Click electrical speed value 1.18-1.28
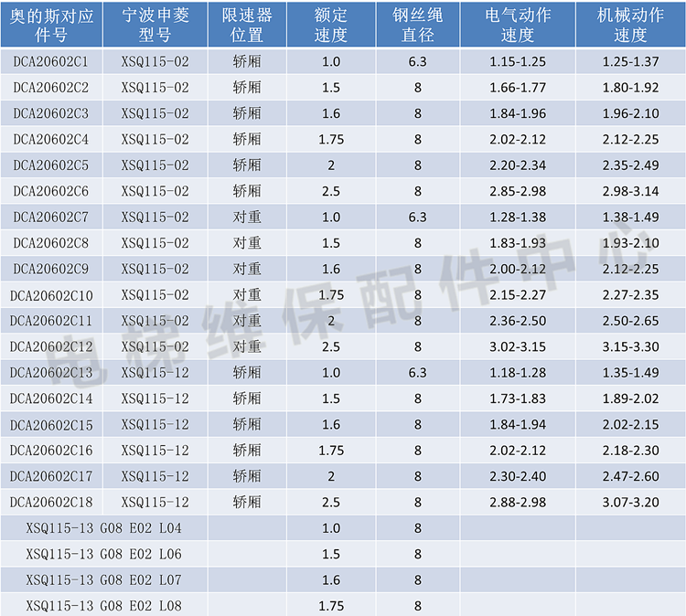The width and height of the screenshot is (686, 616). (518, 373)
